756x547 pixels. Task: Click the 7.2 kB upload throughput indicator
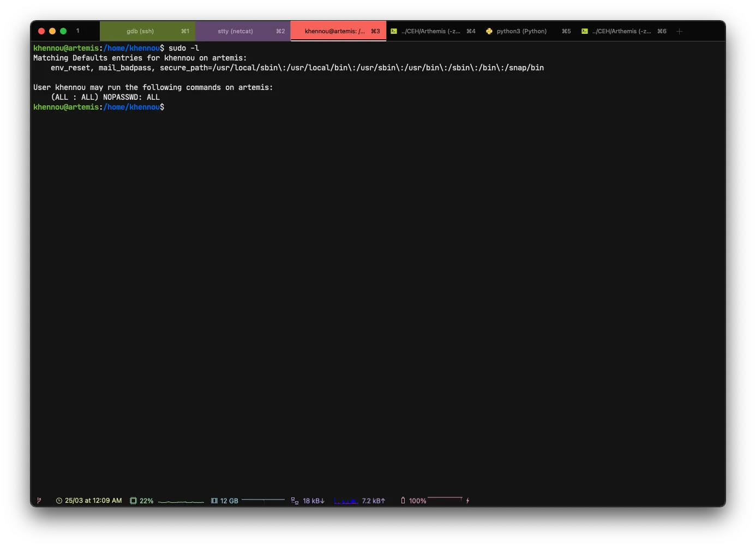374,501
